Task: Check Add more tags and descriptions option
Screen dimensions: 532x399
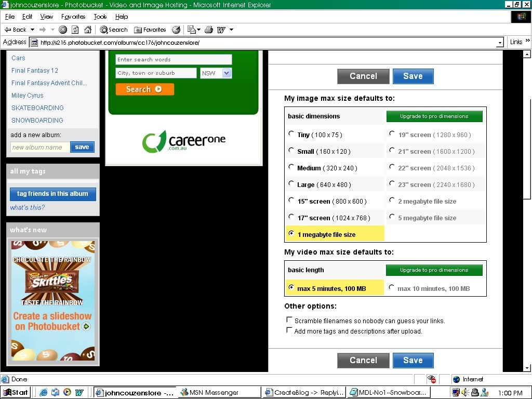Action: click(x=289, y=330)
